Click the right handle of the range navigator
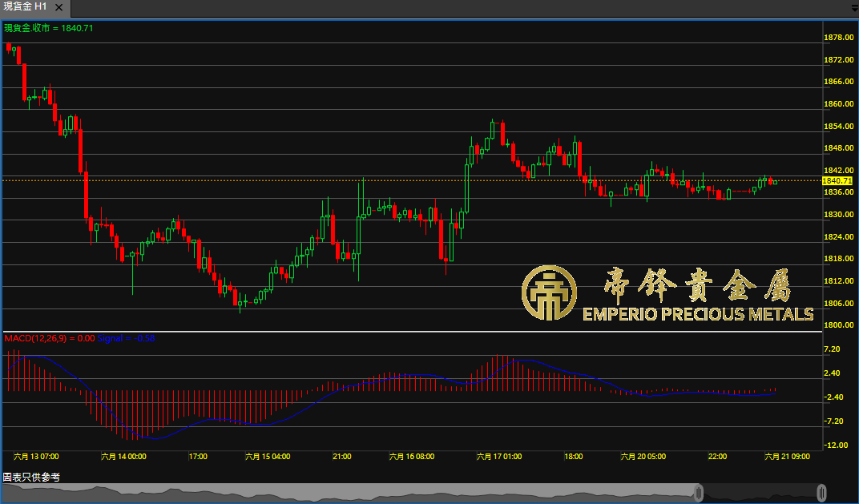This screenshot has width=859, height=504. [822, 492]
